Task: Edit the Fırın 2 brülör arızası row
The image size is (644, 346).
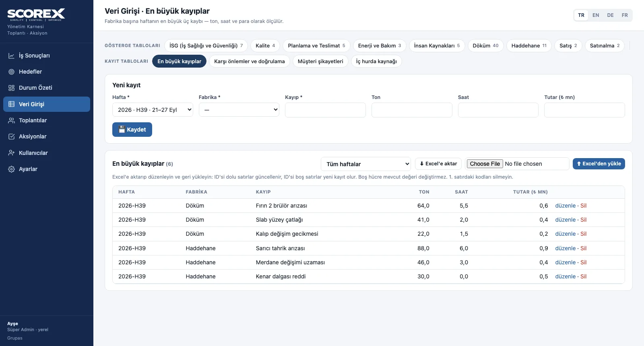Action: (x=566, y=206)
